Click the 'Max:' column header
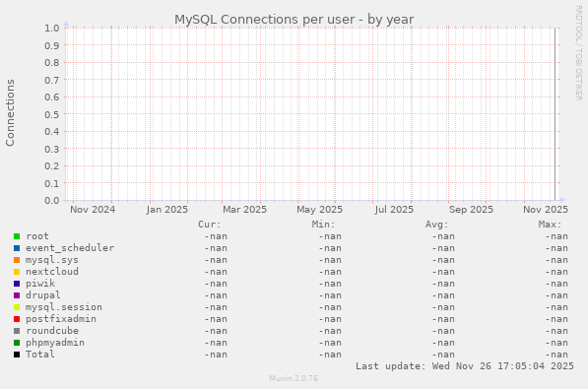Image resolution: width=588 pixels, height=389 pixels. click(551, 225)
